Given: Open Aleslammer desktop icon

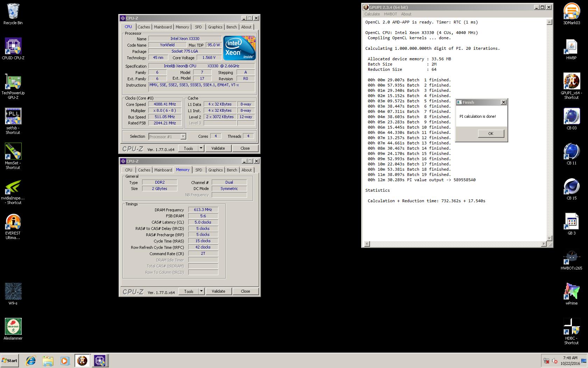Looking at the screenshot, I should [x=13, y=329].
